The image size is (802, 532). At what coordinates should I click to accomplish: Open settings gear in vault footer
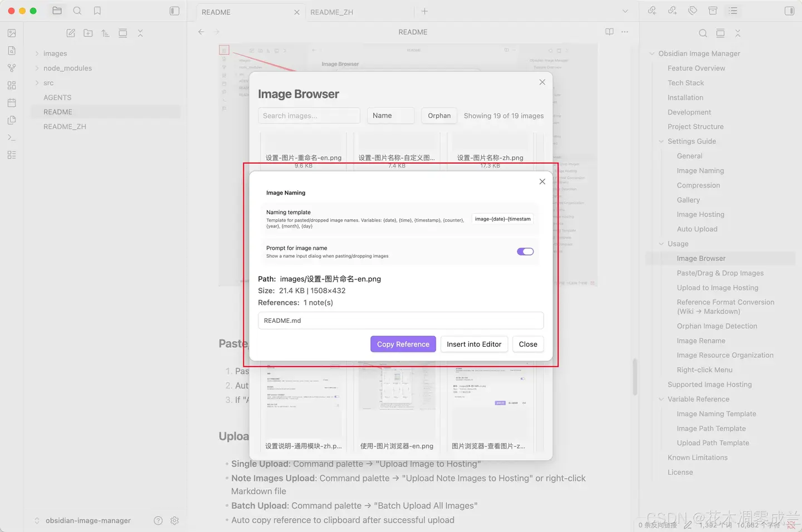coord(174,520)
